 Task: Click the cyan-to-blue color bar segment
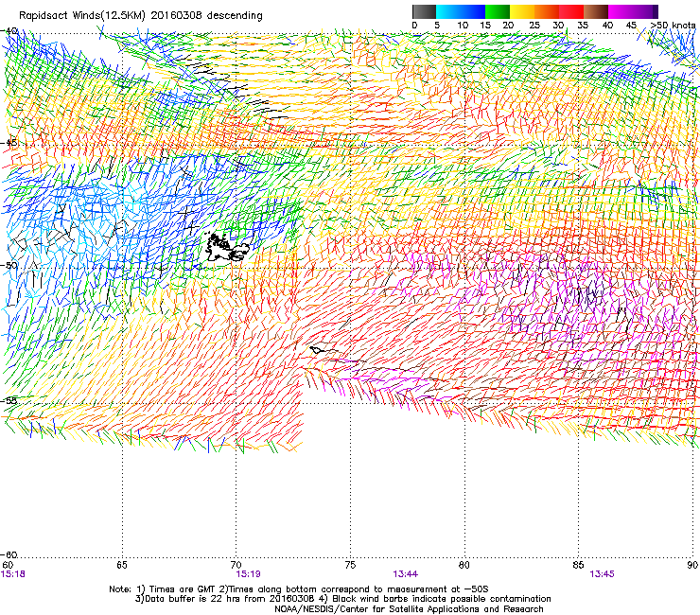(x=461, y=11)
